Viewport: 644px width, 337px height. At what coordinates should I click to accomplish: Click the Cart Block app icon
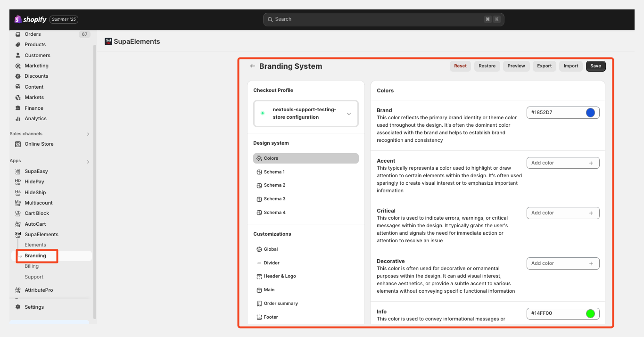(x=18, y=214)
